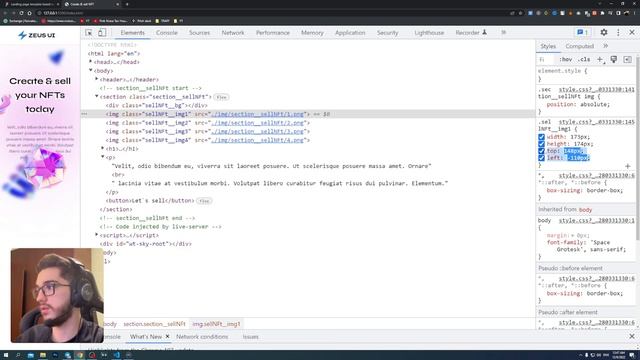Toggle the device toolbar icon
This screenshot has width=640, height=360.
point(102,33)
